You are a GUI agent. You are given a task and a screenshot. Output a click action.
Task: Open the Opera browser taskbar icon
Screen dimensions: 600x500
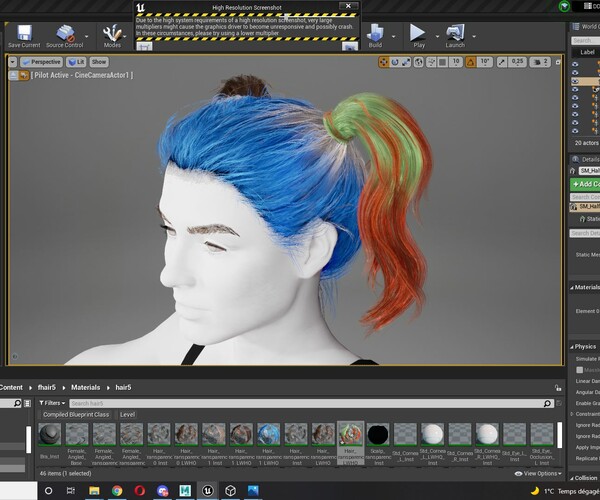(140, 490)
